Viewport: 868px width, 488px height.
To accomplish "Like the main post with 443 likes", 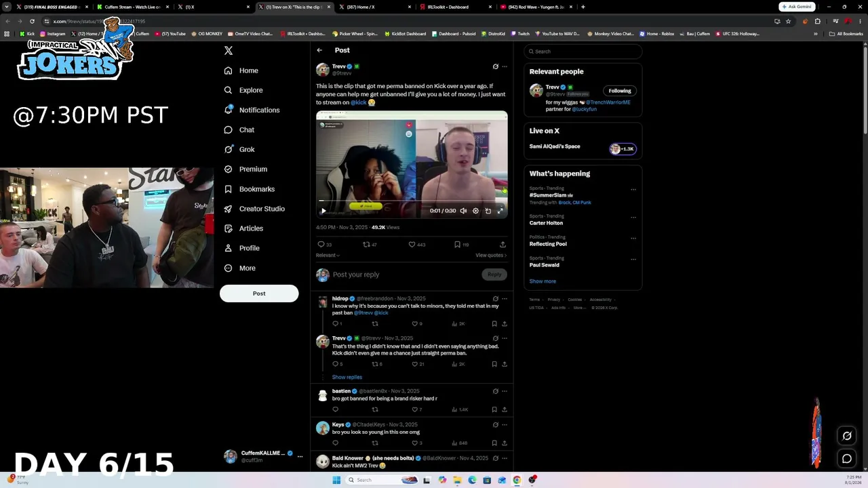I will click(412, 245).
